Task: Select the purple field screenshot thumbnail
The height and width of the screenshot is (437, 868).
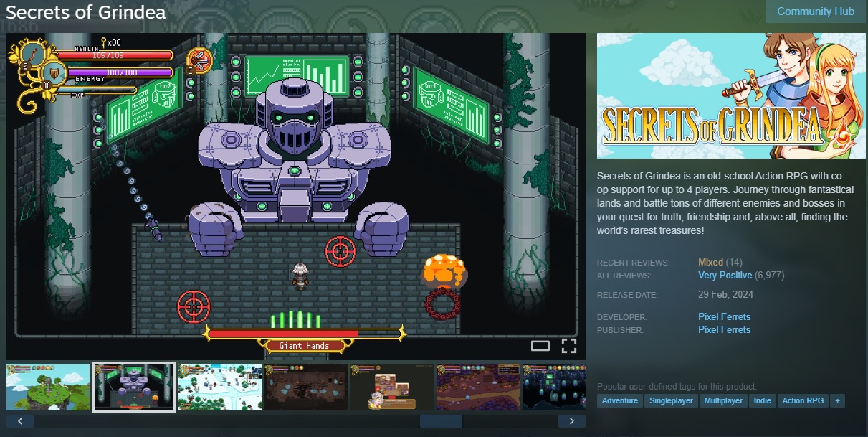Action: (478, 387)
